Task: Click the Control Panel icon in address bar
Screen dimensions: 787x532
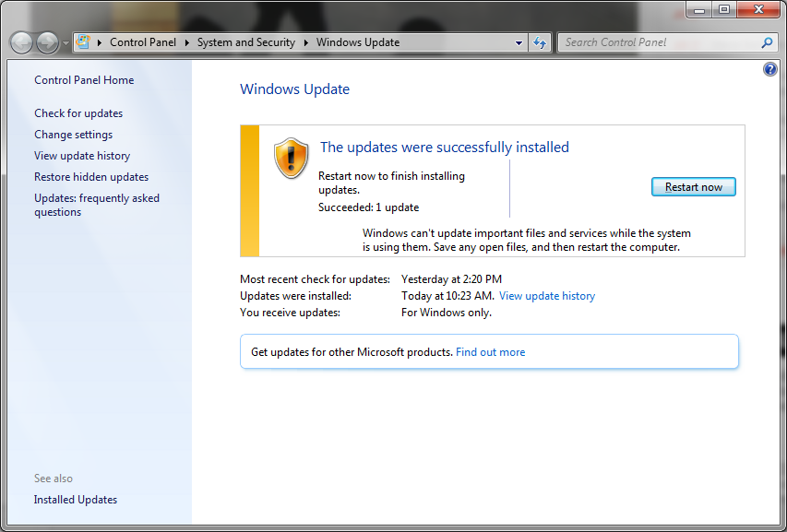Action: click(x=83, y=42)
